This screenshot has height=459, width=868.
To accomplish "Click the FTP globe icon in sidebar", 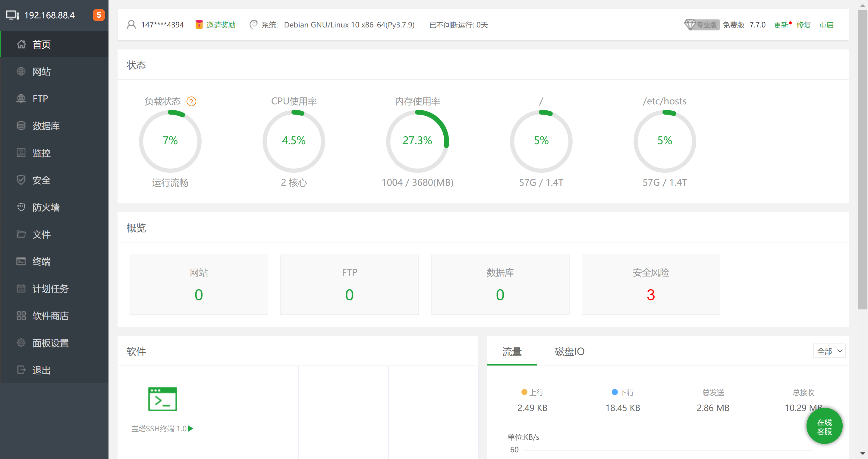I will tap(21, 99).
